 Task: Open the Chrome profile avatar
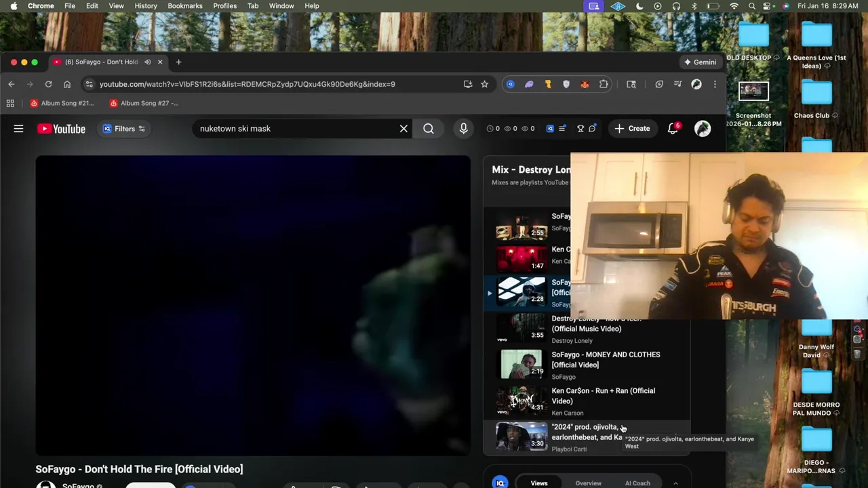click(696, 84)
